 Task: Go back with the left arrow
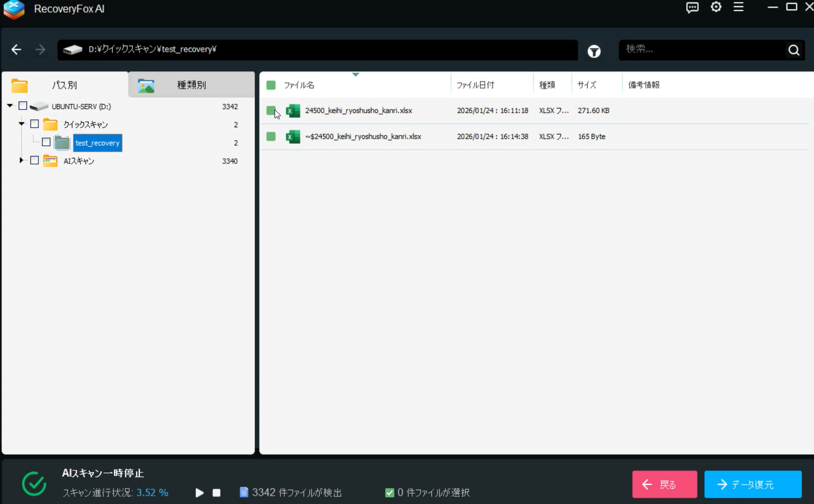tap(17, 50)
